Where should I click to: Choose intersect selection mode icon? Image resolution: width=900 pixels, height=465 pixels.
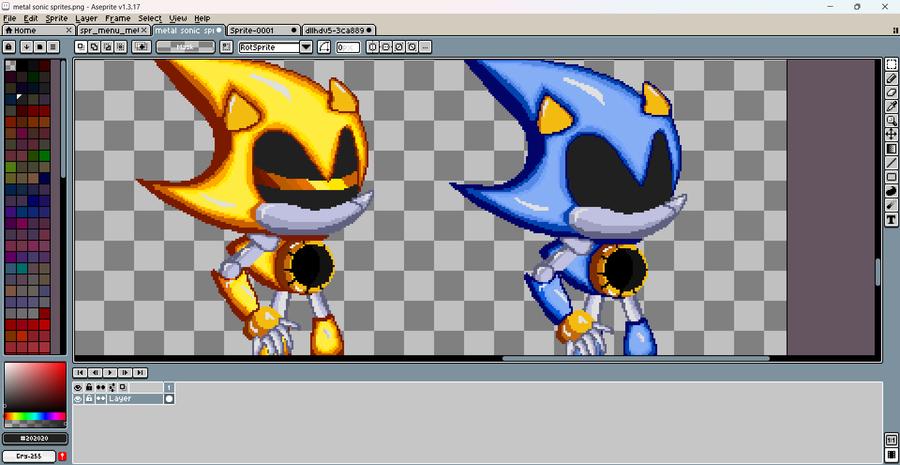(121, 47)
